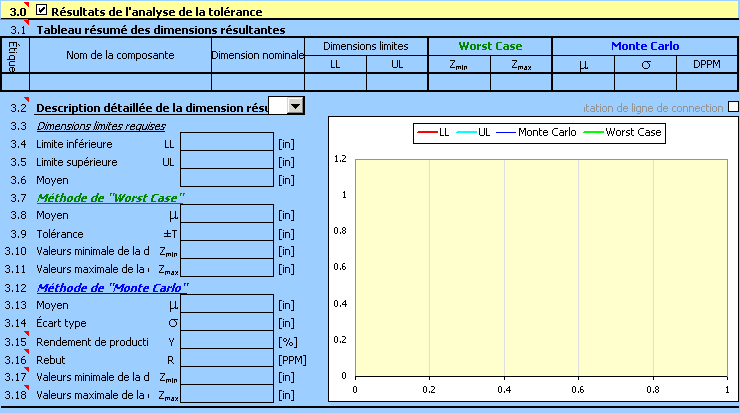Click the red comment marker on row 3.16

pyautogui.click(x=26, y=352)
